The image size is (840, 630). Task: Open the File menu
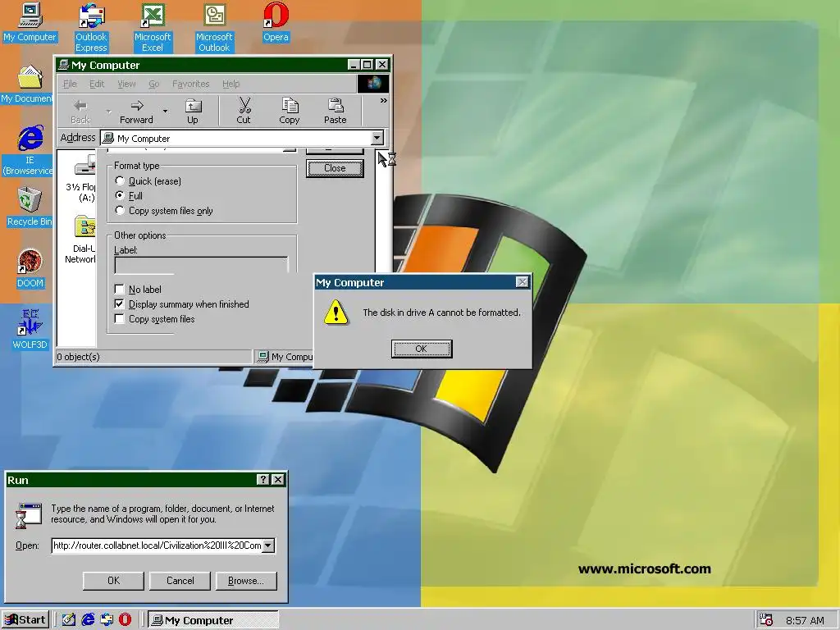70,84
